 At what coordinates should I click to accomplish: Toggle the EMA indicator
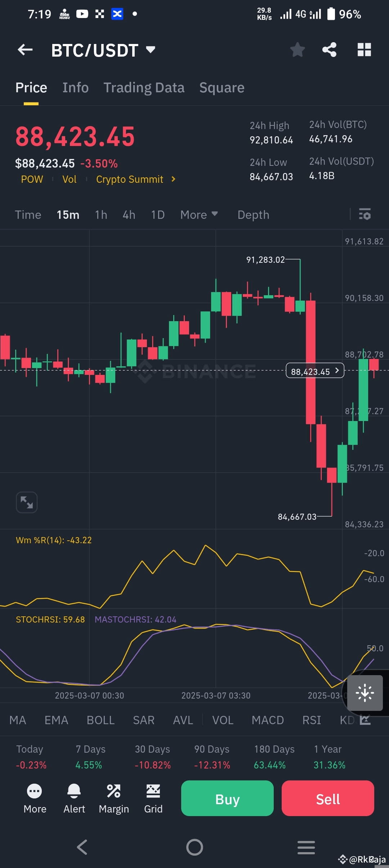(x=56, y=720)
